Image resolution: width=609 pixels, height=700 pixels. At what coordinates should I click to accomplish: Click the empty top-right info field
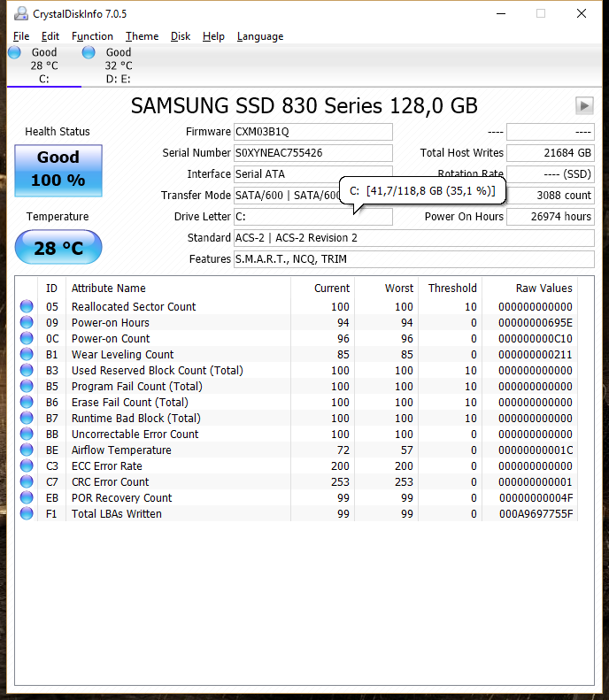(x=551, y=132)
